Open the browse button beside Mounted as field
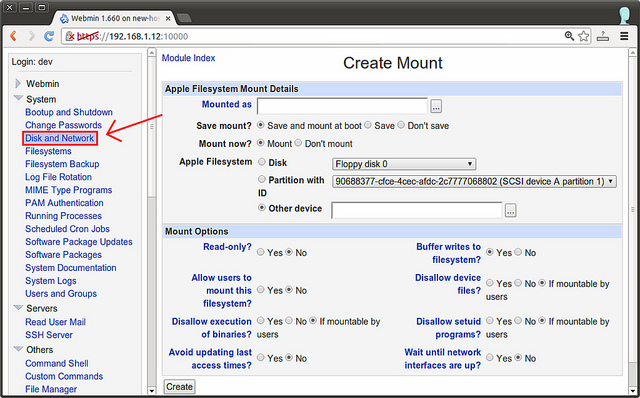The width and height of the screenshot is (640, 398). tap(436, 106)
